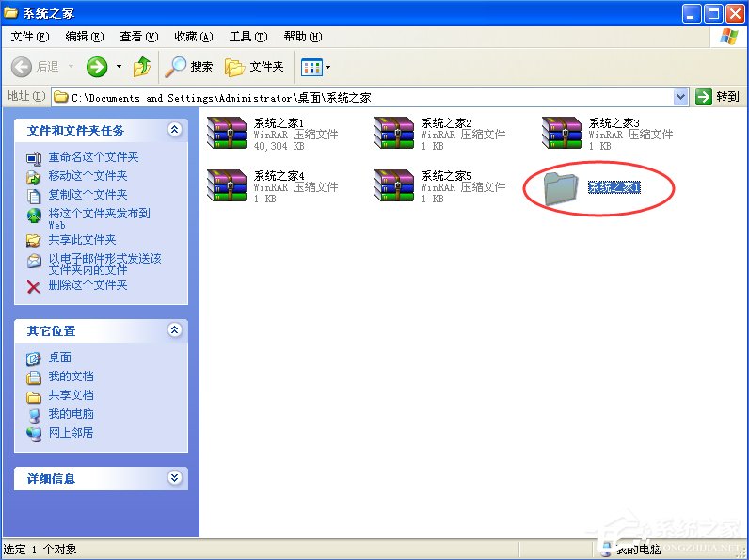Select the 系统之家1 WinRAR archive icon
The width and height of the screenshot is (749, 560).
227,133
